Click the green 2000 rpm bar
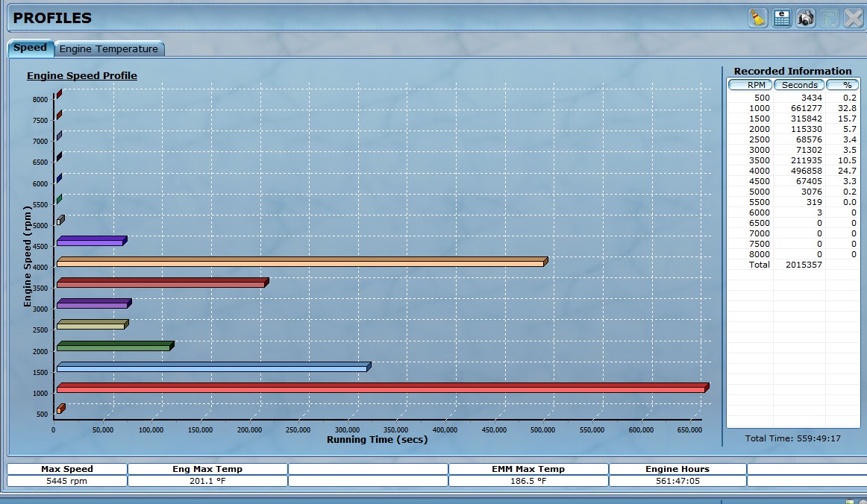The width and height of the screenshot is (867, 504). click(x=115, y=345)
